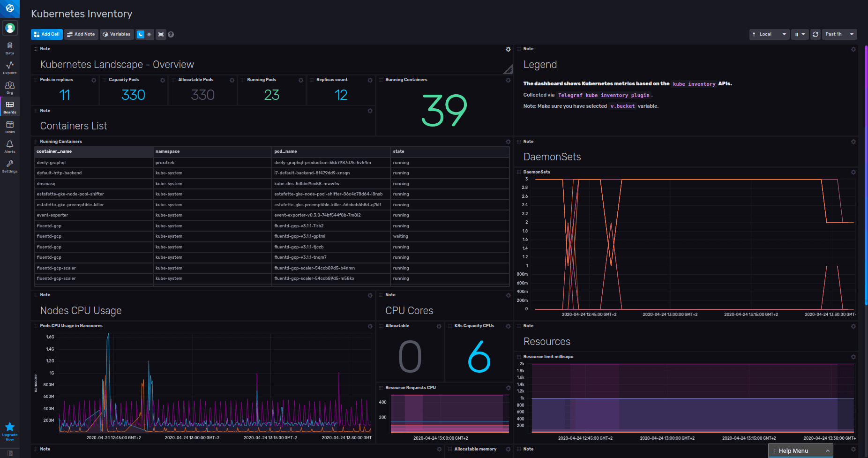Pause dashboard auto-refresh
This screenshot has height=458, width=868.
(x=797, y=34)
